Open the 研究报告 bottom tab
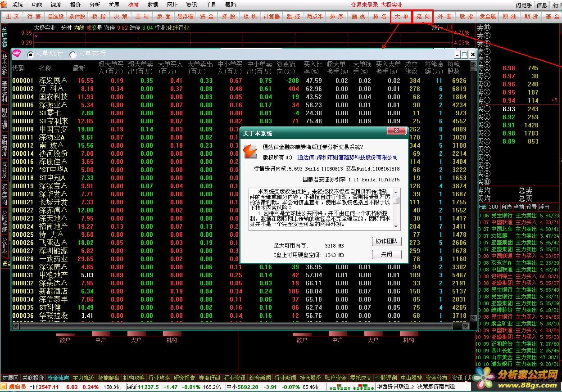The height and width of the screenshot is (392, 562). point(185,378)
